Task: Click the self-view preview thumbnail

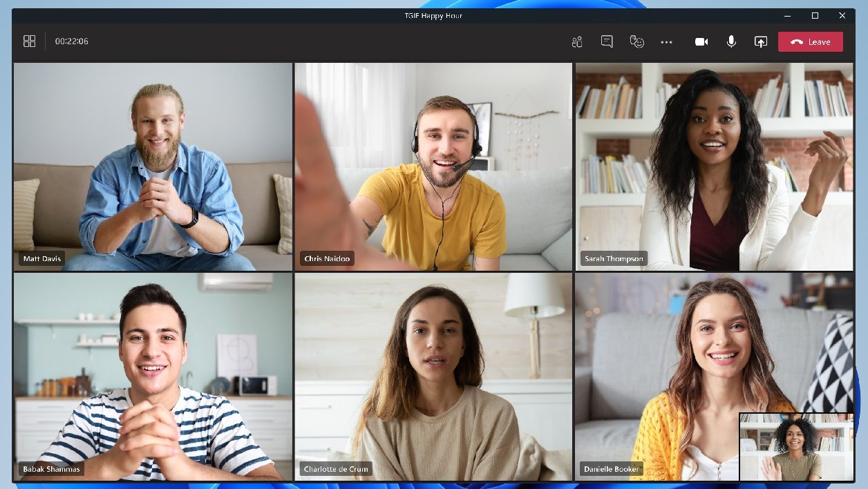Action: coord(796,447)
